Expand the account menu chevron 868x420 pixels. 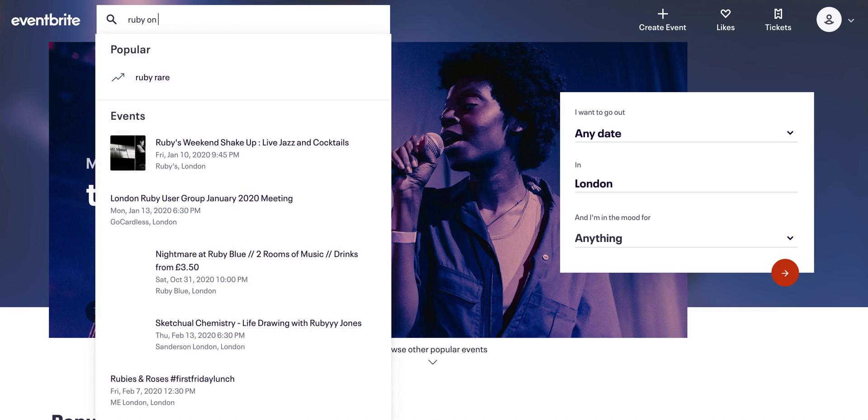[851, 20]
